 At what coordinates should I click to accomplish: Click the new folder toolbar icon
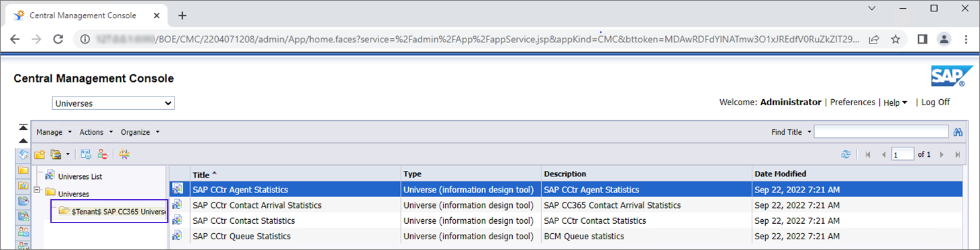pos(40,155)
